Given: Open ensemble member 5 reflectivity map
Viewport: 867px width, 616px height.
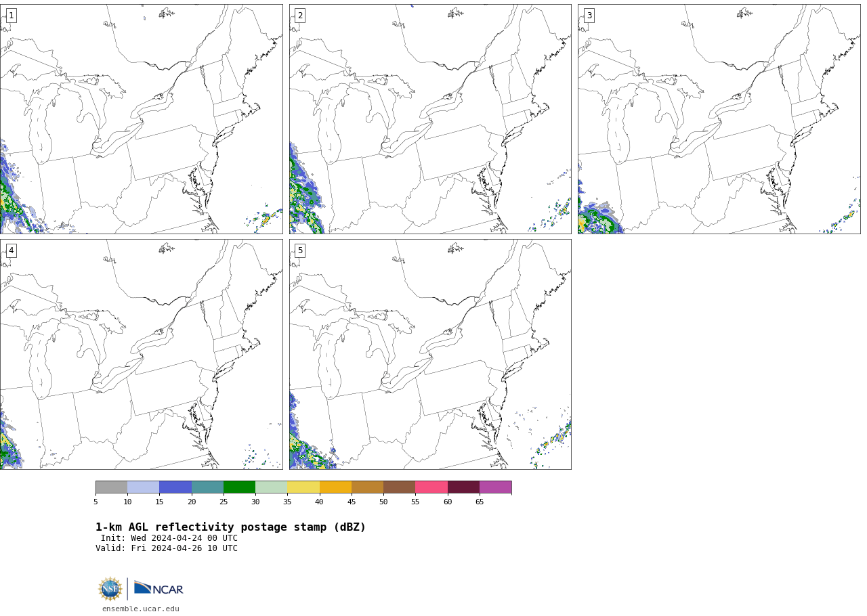Looking at the screenshot, I should (x=430, y=354).
